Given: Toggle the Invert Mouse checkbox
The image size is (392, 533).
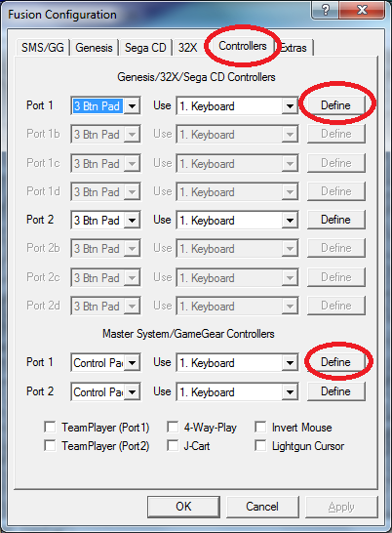Looking at the screenshot, I should click(x=260, y=427).
